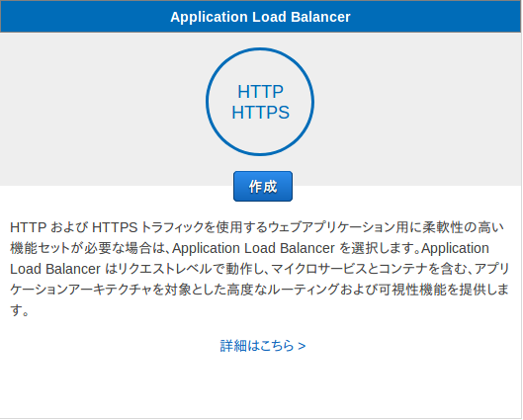Select the HTTP label inside the circle
Screen dimensions: 523x420
260,92
